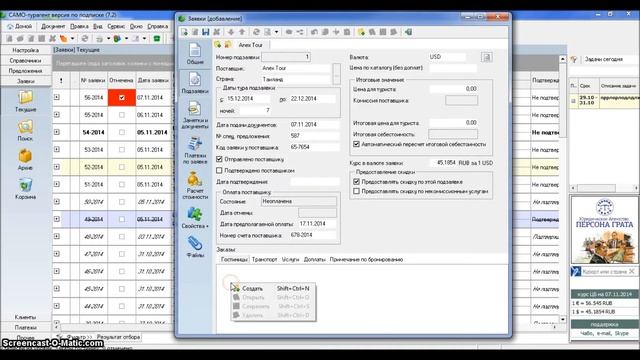Open Свойства in the dialog sidebar
Screen dimensions: 640x360
tap(195, 218)
